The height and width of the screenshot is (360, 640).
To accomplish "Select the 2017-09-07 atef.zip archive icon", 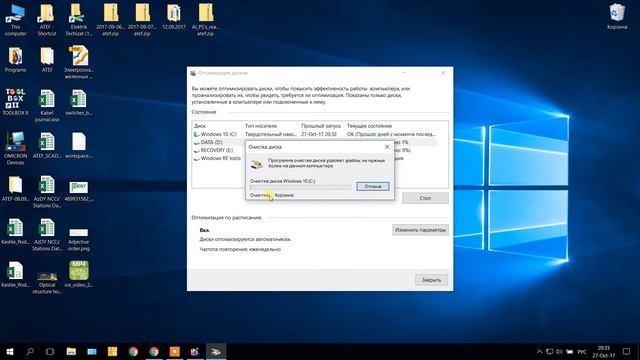I will (x=142, y=20).
